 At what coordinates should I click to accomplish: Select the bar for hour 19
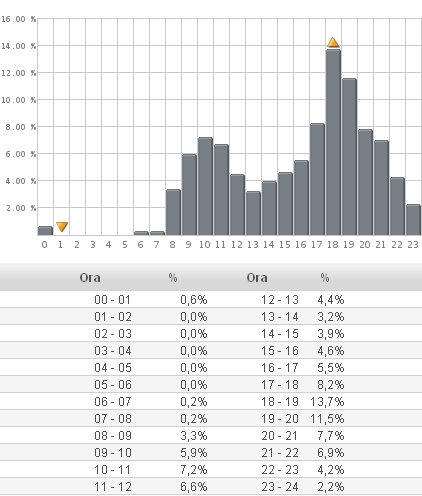349,157
